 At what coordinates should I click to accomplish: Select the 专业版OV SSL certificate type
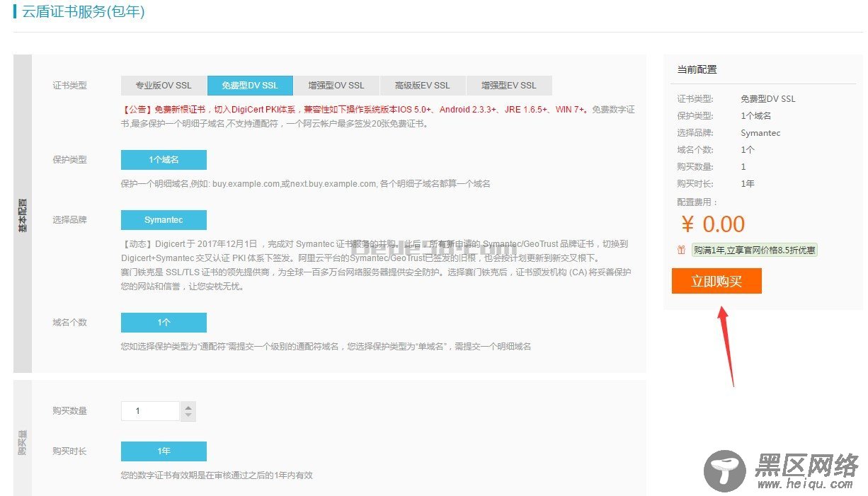(x=164, y=86)
